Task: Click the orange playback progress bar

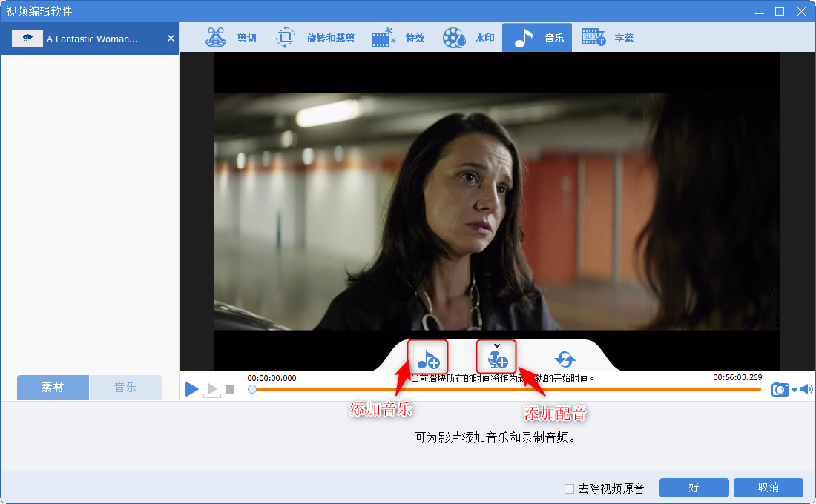Action: point(508,389)
